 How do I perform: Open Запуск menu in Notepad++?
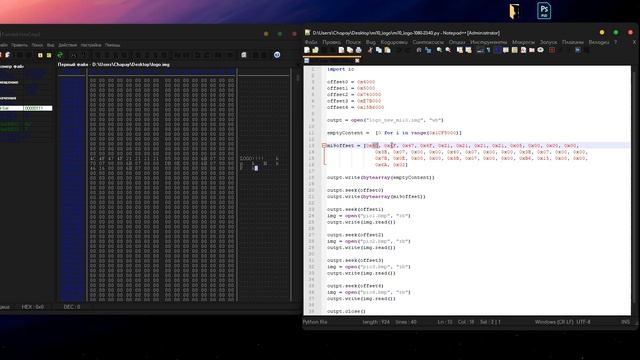point(548,42)
